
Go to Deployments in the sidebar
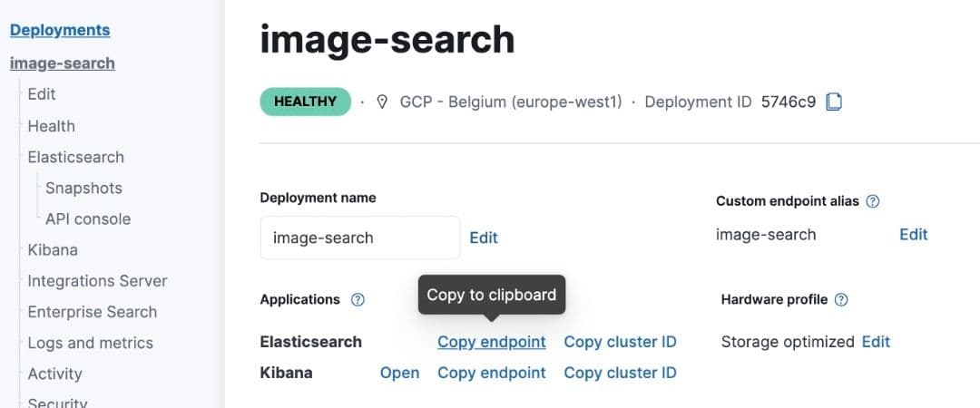(x=60, y=30)
